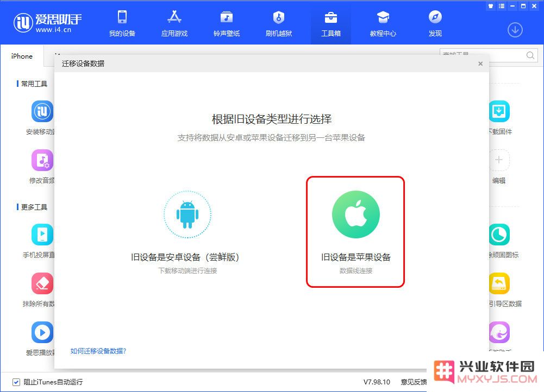The height and width of the screenshot is (392, 544).
Task: Click the 旧设备是苹果设备 label
Action: (x=355, y=257)
